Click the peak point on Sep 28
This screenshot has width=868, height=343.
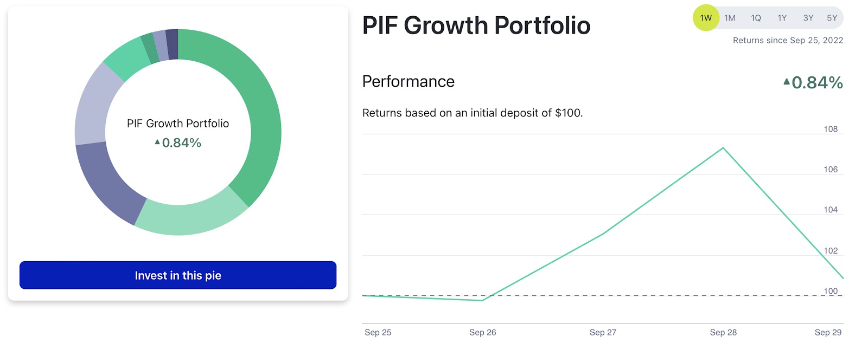[723, 147]
